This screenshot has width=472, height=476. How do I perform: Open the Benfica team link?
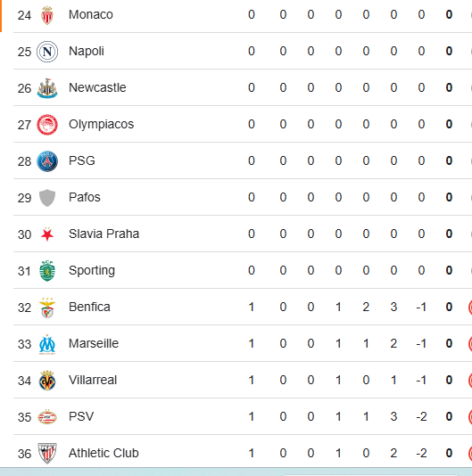pyautogui.click(x=89, y=307)
